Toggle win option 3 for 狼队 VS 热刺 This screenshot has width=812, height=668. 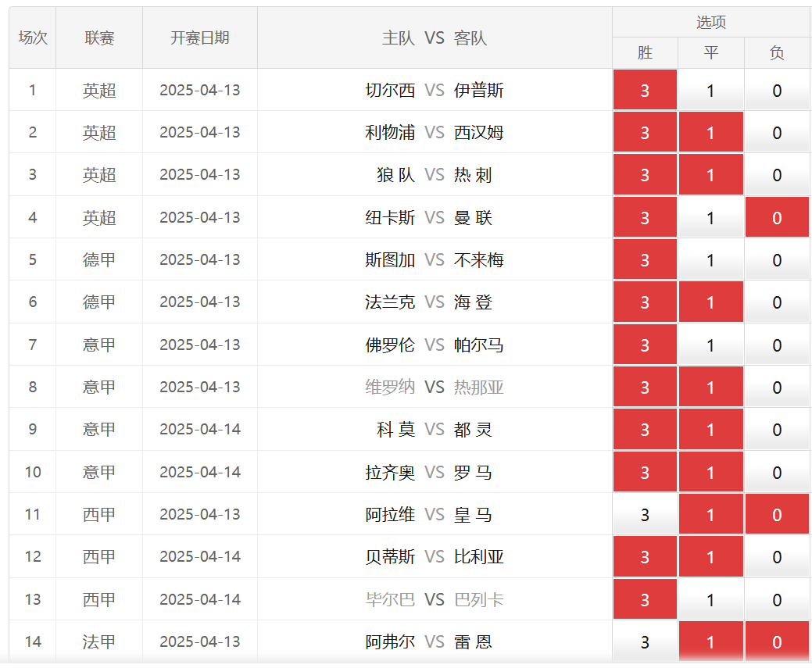[645, 175]
